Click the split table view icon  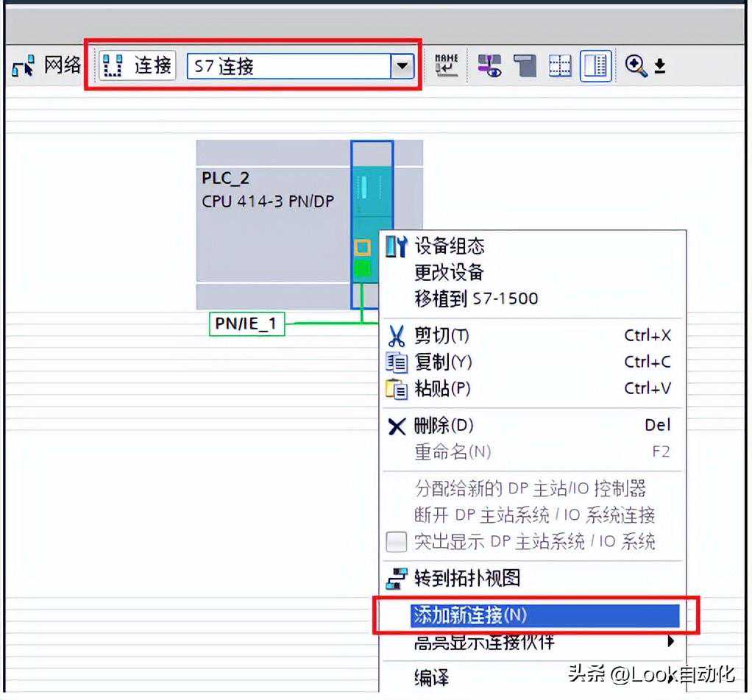point(560,67)
